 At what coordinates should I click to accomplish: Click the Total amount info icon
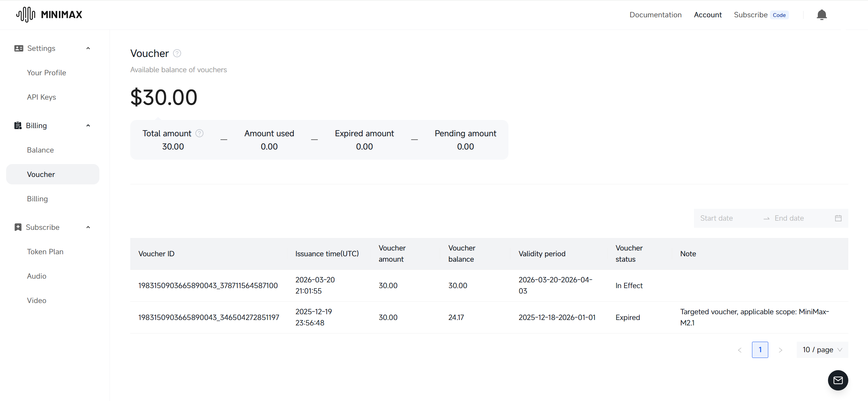pyautogui.click(x=199, y=133)
